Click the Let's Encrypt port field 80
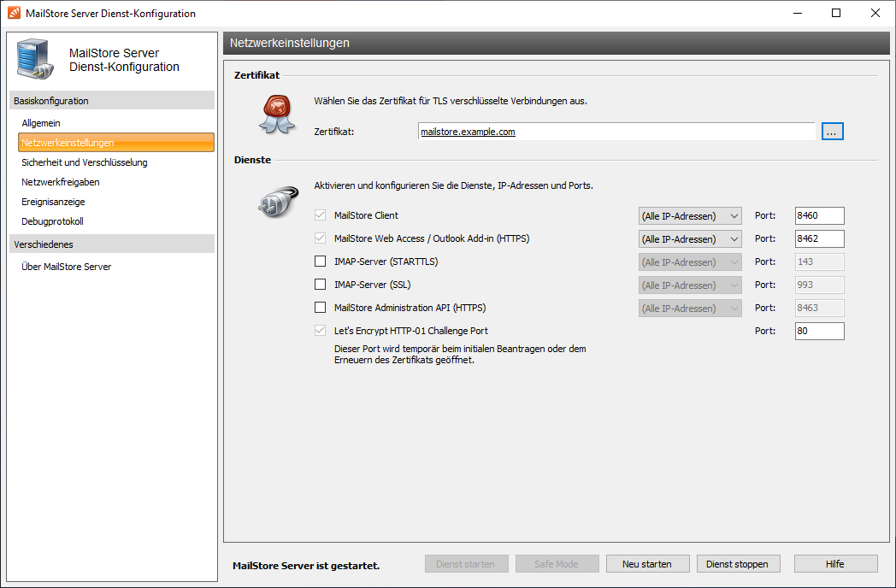 coord(819,331)
